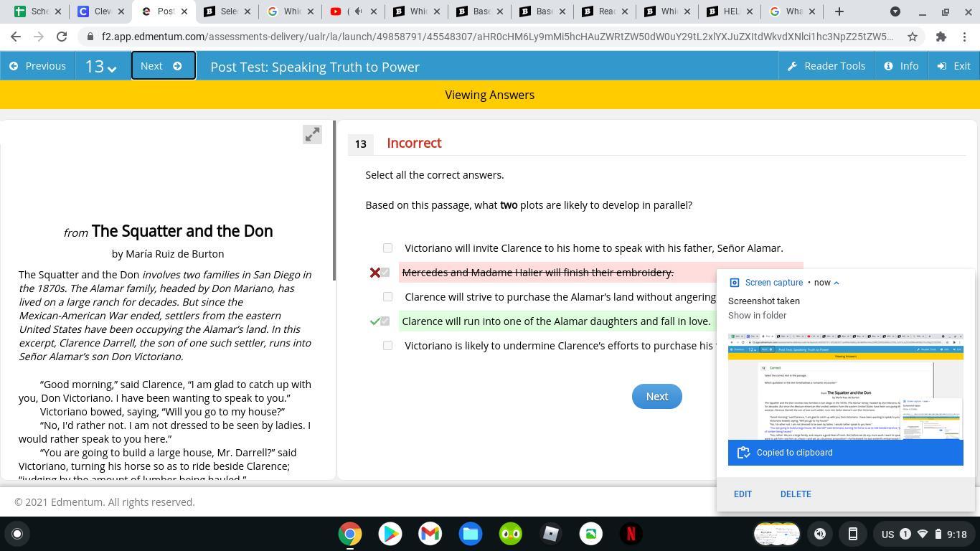
Task: Go to the Previous question
Action: (37, 66)
